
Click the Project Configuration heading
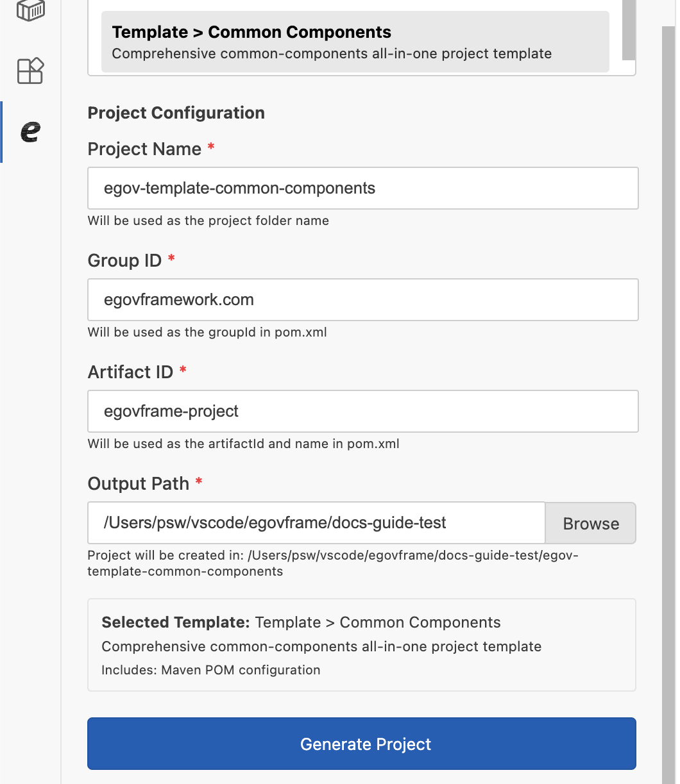pos(176,113)
